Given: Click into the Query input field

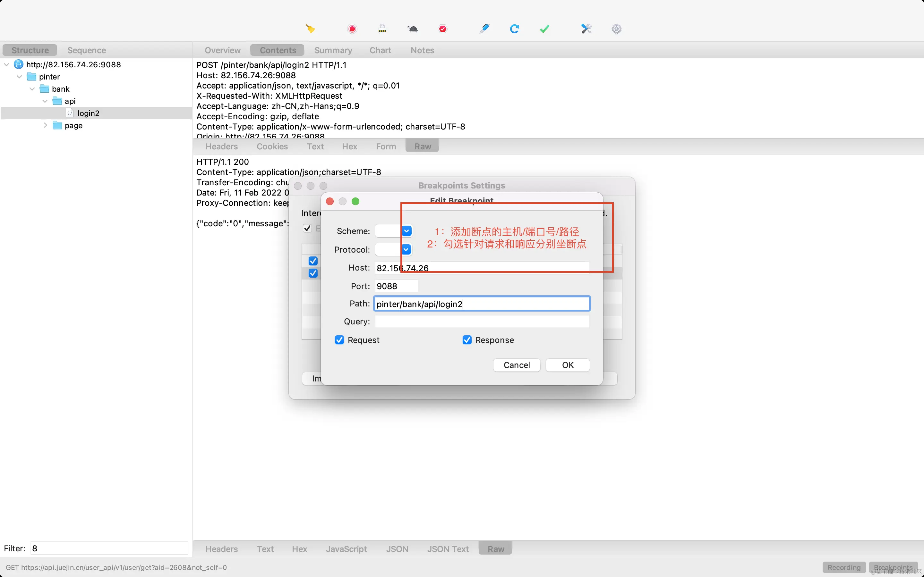Looking at the screenshot, I should click(482, 321).
